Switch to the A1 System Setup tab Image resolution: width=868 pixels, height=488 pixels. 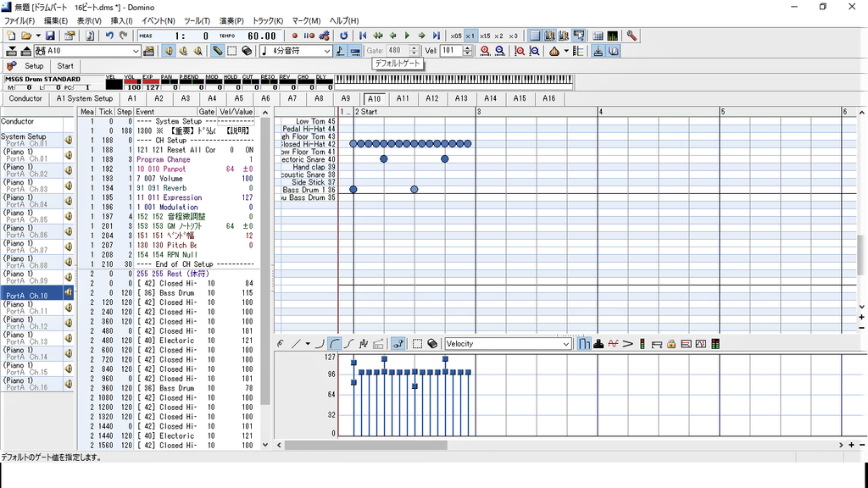click(x=84, y=98)
